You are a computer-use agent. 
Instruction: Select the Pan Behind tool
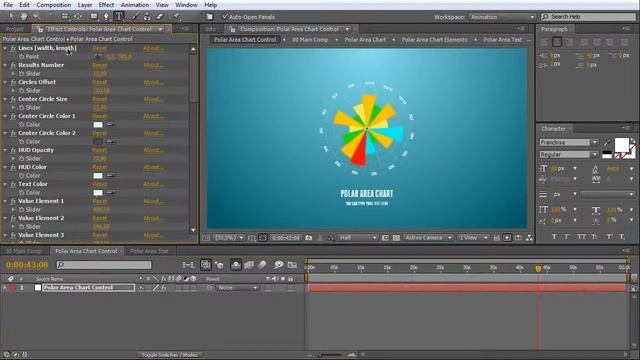(78, 17)
